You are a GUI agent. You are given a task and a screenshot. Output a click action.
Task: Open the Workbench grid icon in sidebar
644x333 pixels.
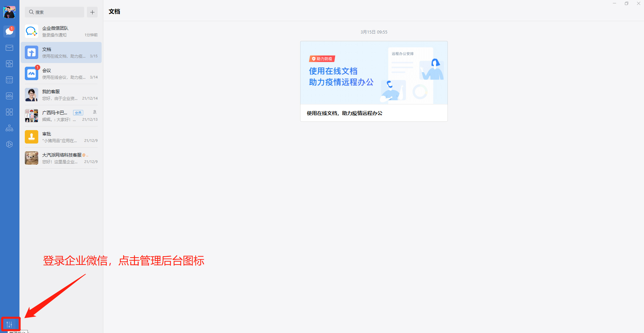(9, 112)
